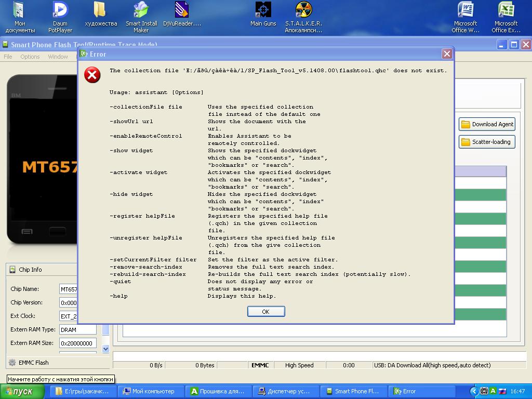Open the Window menu
The image size is (532, 399).
tap(58, 57)
